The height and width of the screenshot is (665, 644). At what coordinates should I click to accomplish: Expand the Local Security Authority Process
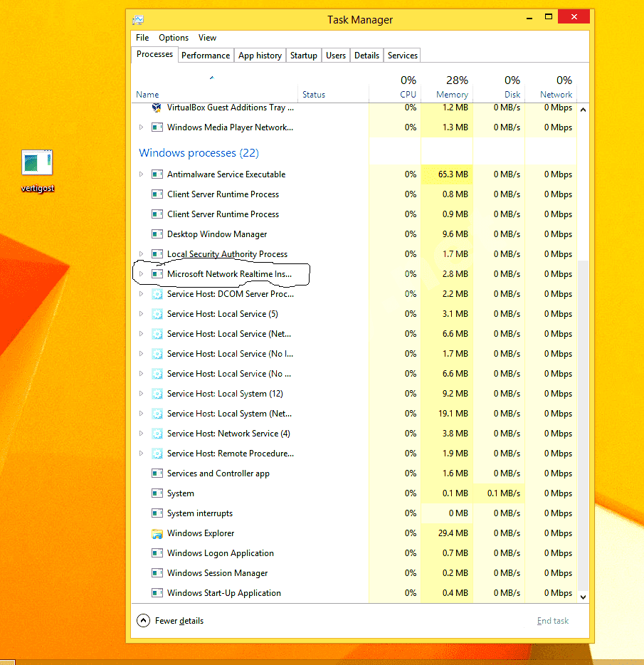(141, 254)
